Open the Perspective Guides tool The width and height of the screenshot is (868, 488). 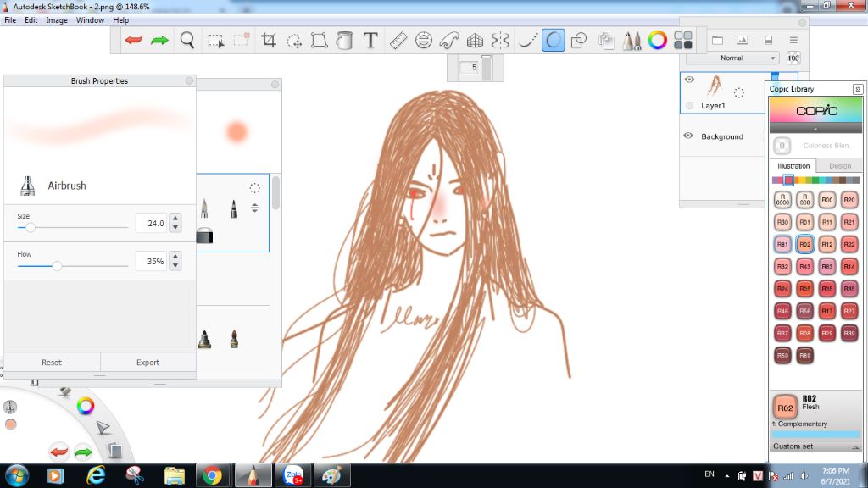pos(475,41)
